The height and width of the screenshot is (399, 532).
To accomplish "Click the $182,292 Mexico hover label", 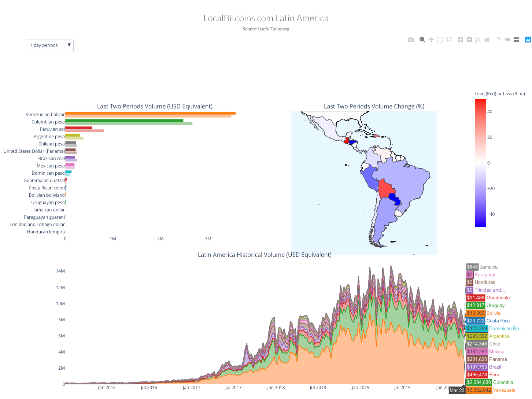I will coord(485,352).
